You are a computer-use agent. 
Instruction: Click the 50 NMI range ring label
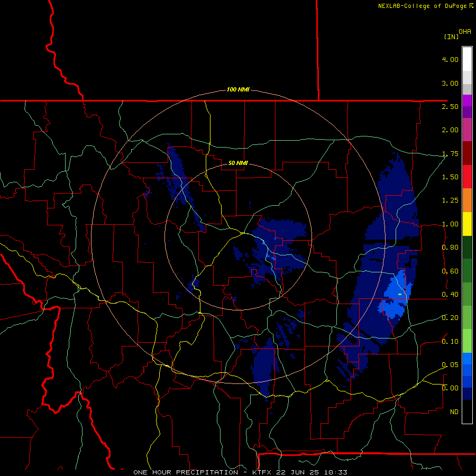238,163
